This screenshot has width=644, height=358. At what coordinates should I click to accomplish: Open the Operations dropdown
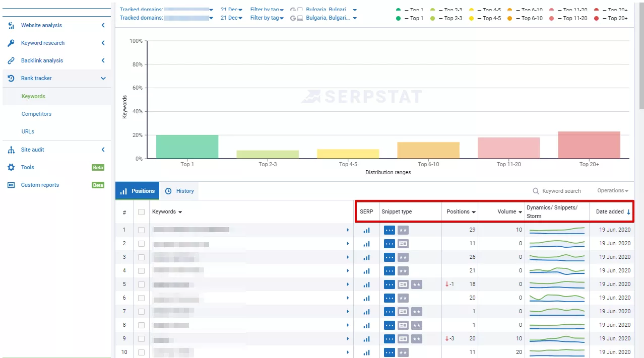point(613,191)
